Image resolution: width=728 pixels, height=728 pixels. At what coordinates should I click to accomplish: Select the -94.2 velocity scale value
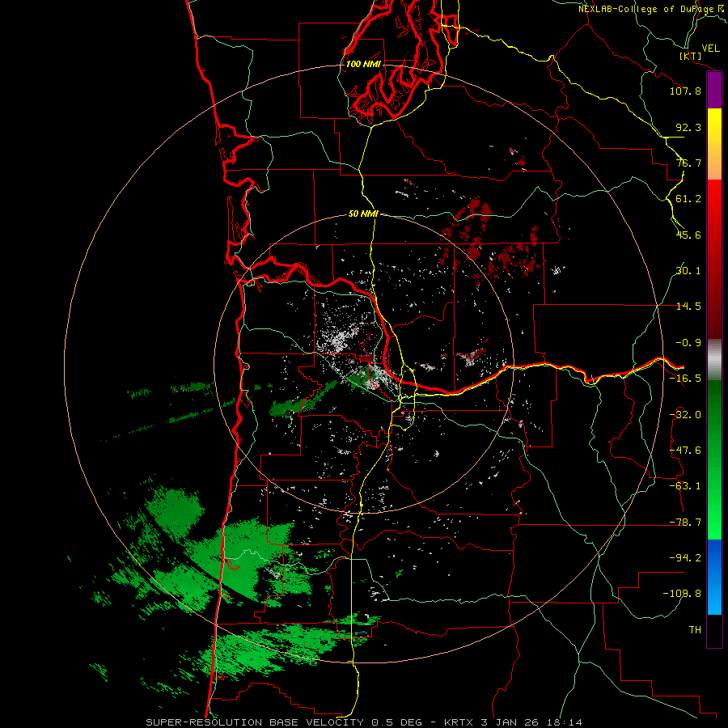tap(685, 558)
